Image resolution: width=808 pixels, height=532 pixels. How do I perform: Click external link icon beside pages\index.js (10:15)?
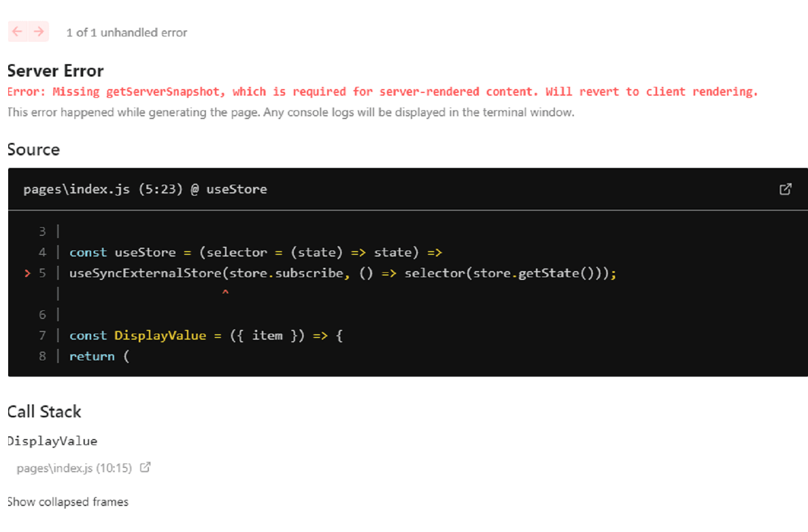(145, 467)
